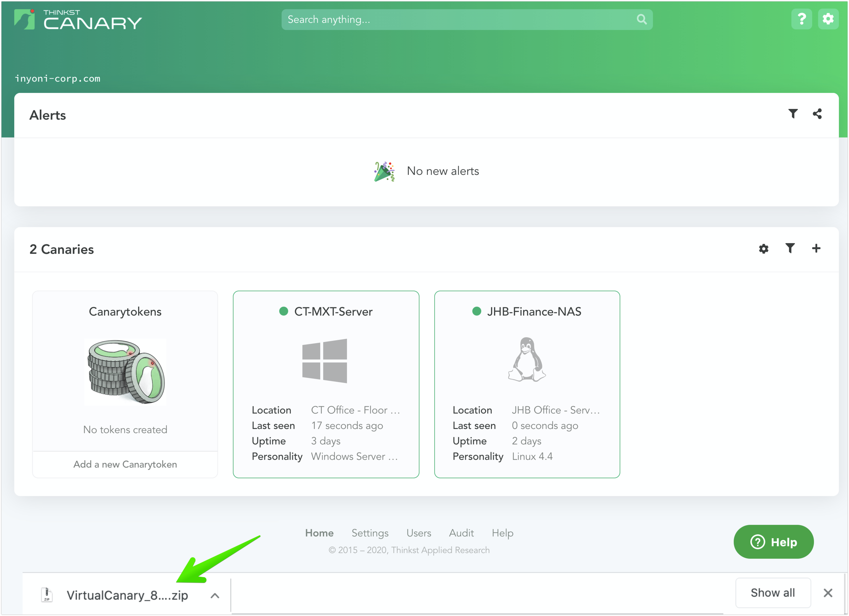The image size is (849, 616).
Task: Click the green status dot of CT-MXT-Server
Action: point(284,311)
